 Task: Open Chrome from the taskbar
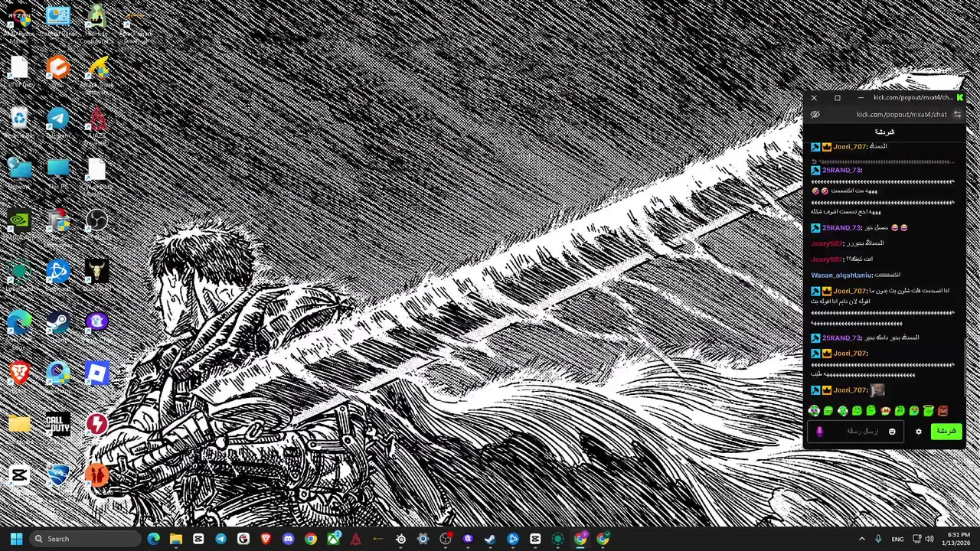point(311,539)
